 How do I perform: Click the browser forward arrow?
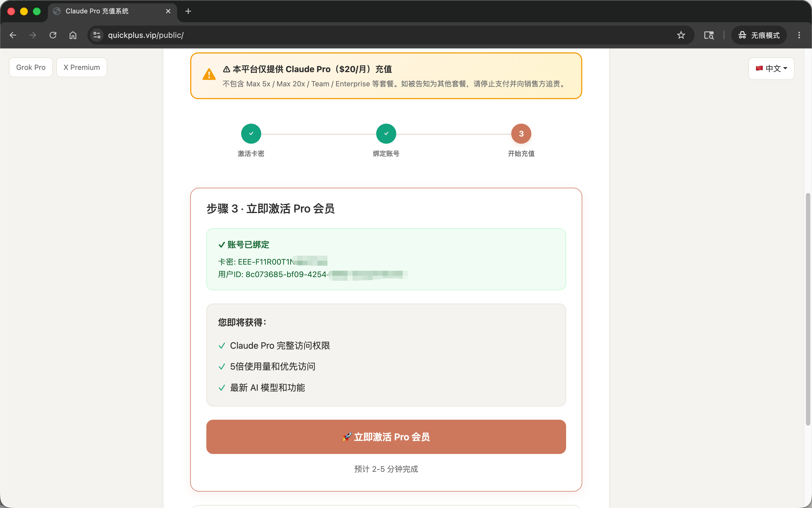click(x=33, y=35)
